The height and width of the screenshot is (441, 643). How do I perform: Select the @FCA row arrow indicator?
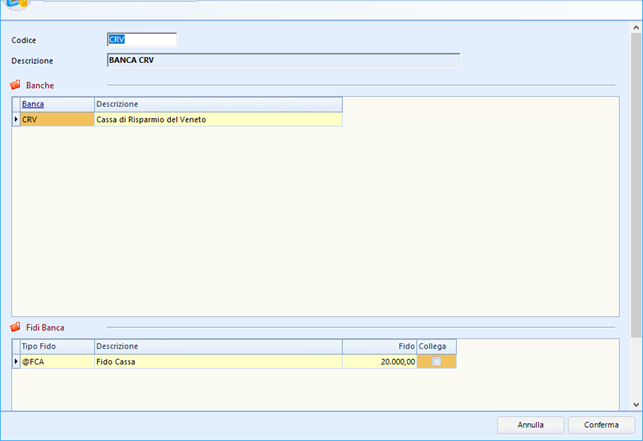[x=15, y=361]
